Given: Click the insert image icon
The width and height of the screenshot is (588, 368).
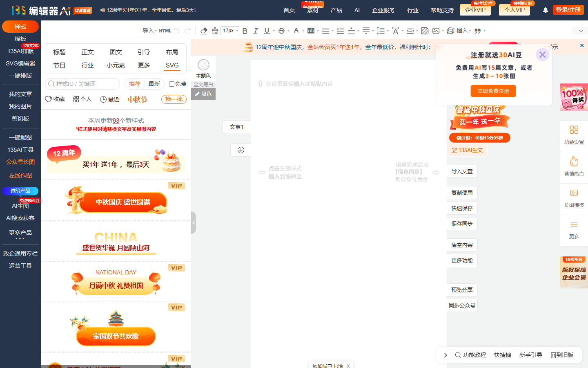Looking at the screenshot, I should pyautogui.click(x=436, y=31).
